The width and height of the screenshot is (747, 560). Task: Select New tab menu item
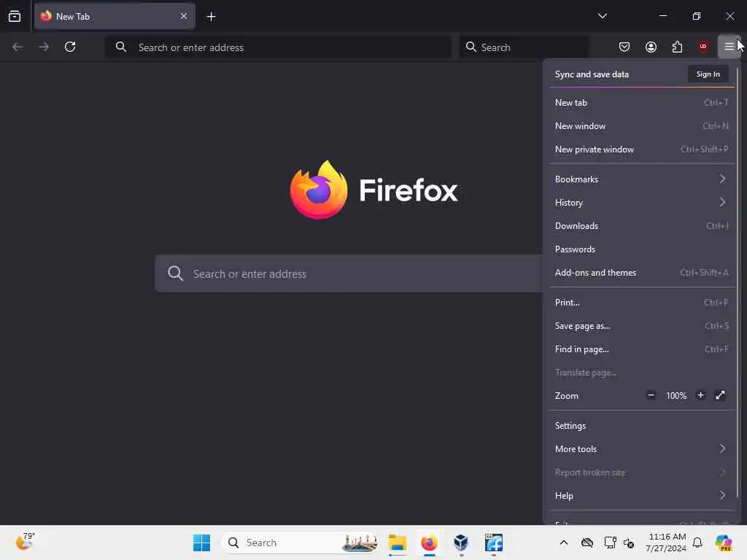(x=642, y=102)
